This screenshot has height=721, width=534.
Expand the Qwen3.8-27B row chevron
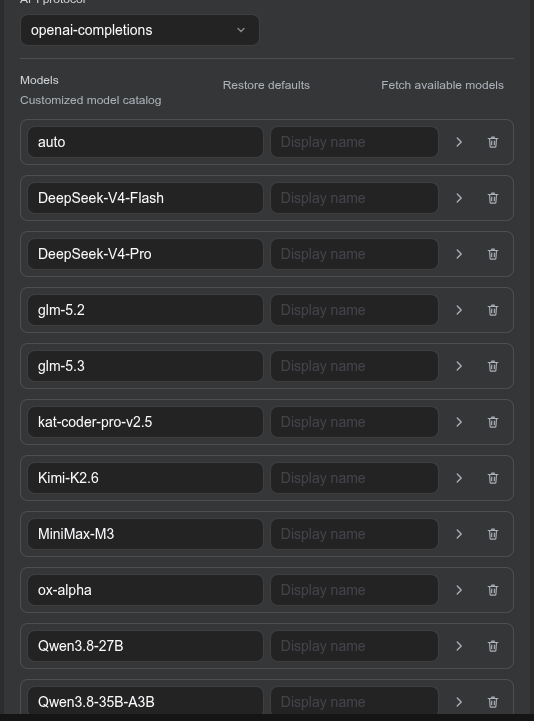[x=459, y=646]
